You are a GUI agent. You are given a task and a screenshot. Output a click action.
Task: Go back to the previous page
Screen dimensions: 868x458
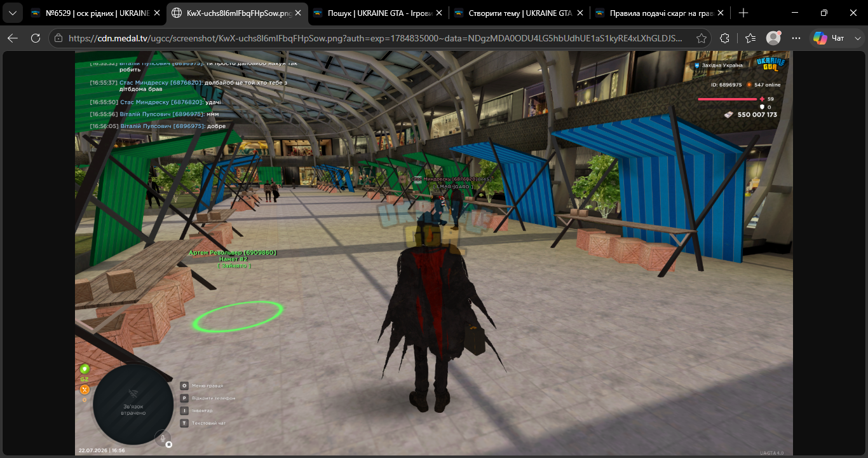pyautogui.click(x=13, y=38)
